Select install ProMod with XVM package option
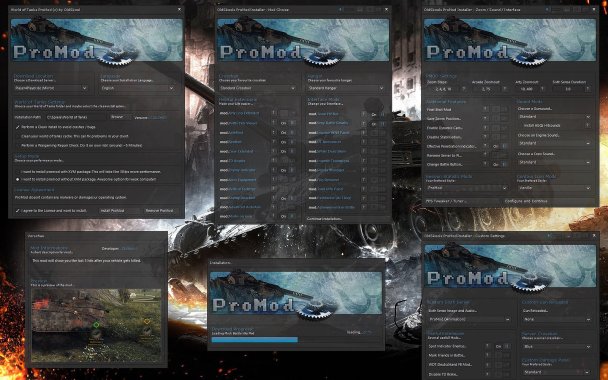608x380 pixels. (x=17, y=171)
